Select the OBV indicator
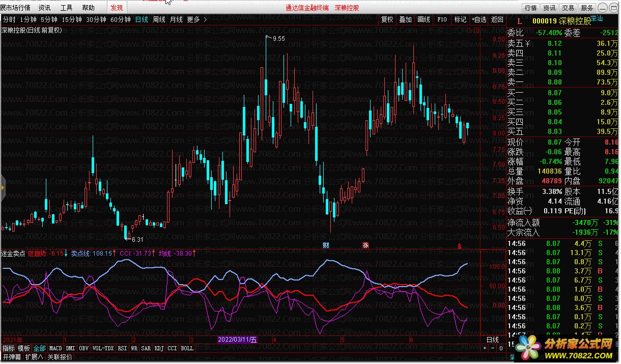621x364 pixels. click(83, 348)
